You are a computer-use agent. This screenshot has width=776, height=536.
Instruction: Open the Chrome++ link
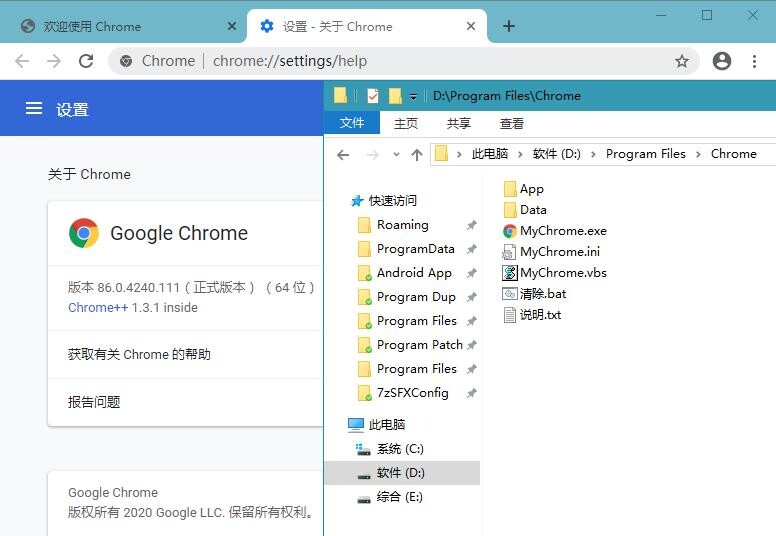[98, 308]
